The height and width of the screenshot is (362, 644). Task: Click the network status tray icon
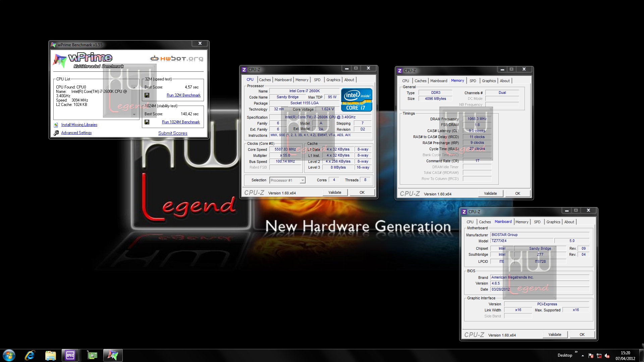(599, 356)
